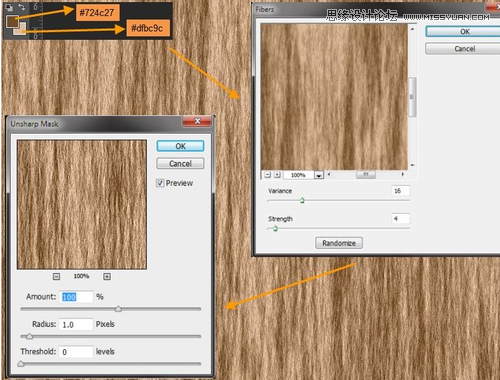The height and width of the screenshot is (380, 500).
Task: Click the Amount slider handle
Action: pos(118,309)
